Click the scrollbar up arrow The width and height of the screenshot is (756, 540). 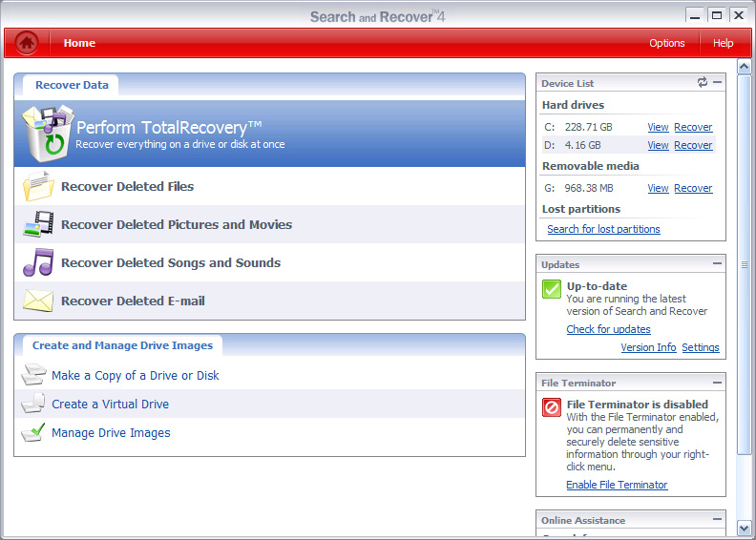(x=744, y=66)
